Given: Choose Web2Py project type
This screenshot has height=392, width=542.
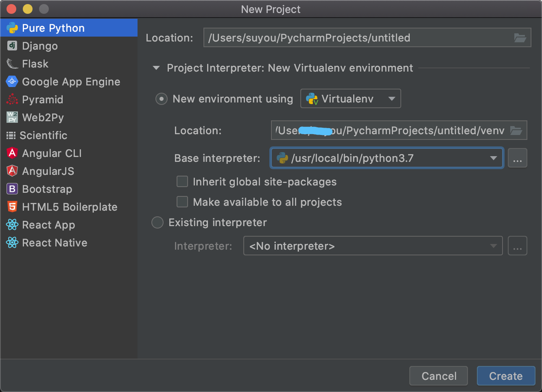Looking at the screenshot, I should point(69,118).
